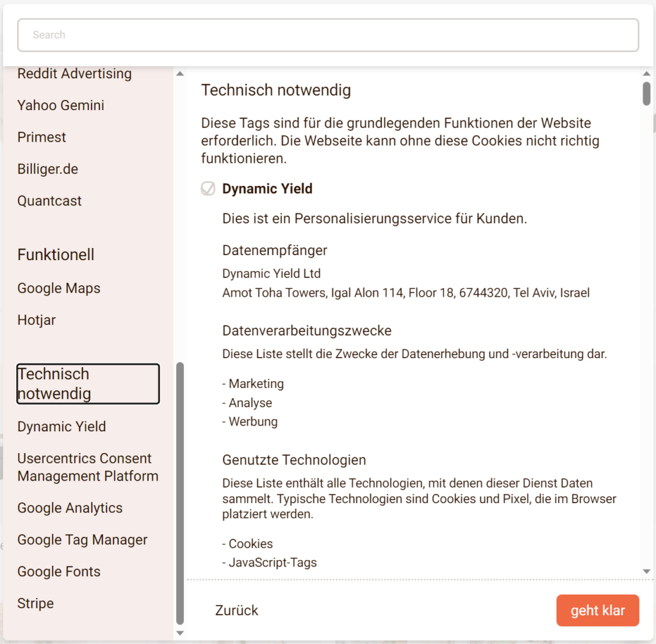Click 'Dies ist ein Personalisierungsservice für Kunden.' text
The width and height of the screenshot is (656, 644).
pyautogui.click(x=374, y=219)
